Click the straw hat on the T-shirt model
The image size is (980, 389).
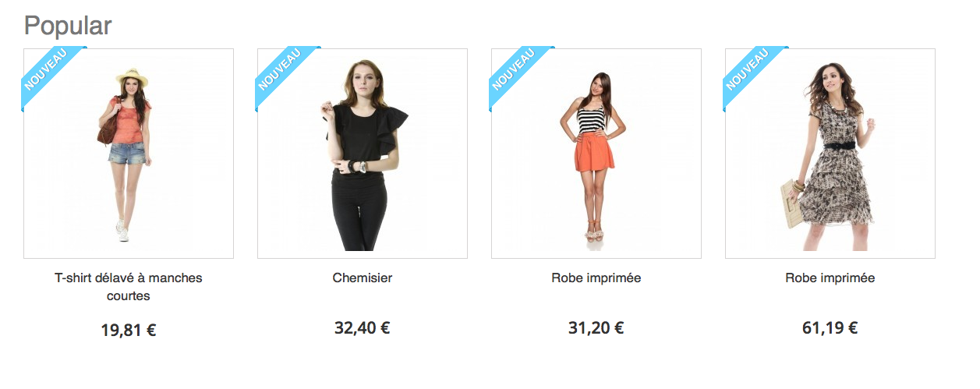click(132, 78)
